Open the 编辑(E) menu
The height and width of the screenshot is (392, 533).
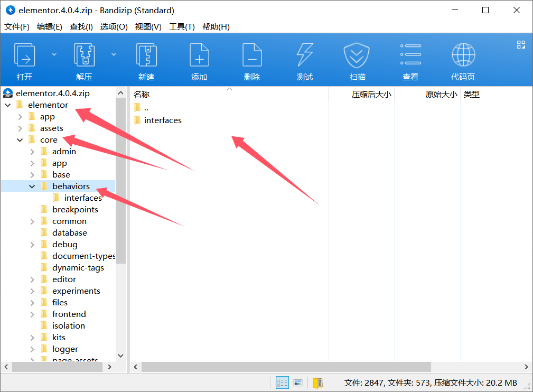[x=50, y=27]
